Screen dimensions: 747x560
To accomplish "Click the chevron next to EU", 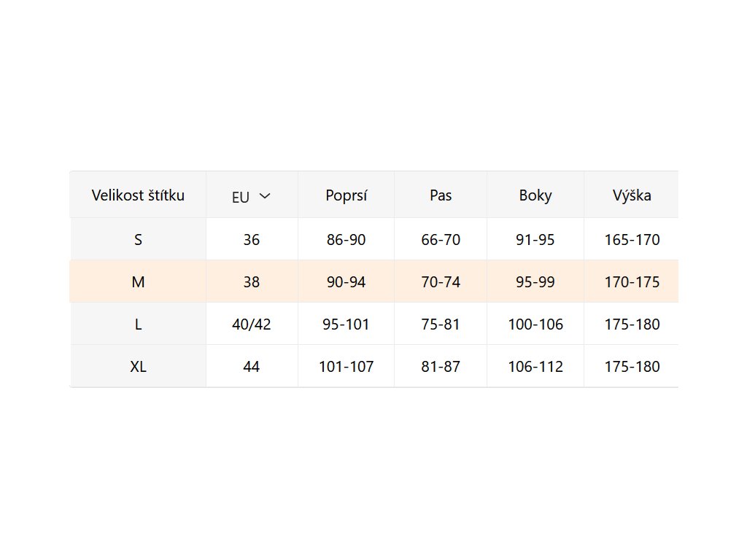I will pos(265,196).
